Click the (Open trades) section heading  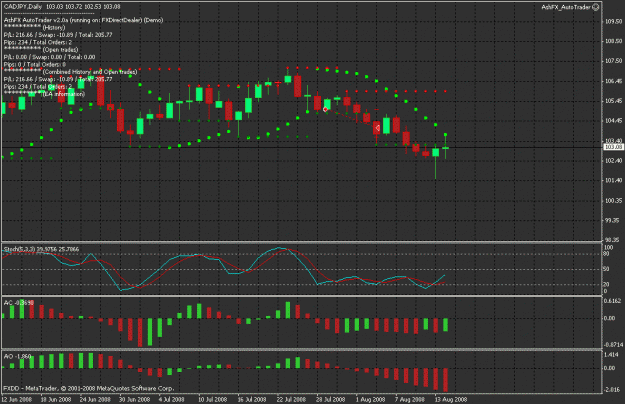pos(60,50)
